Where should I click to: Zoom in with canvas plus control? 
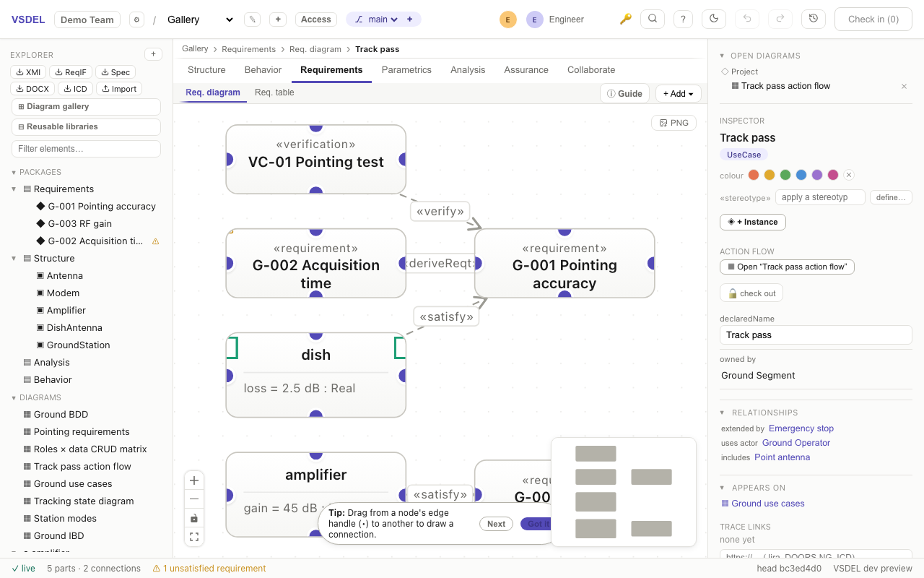coord(194,480)
